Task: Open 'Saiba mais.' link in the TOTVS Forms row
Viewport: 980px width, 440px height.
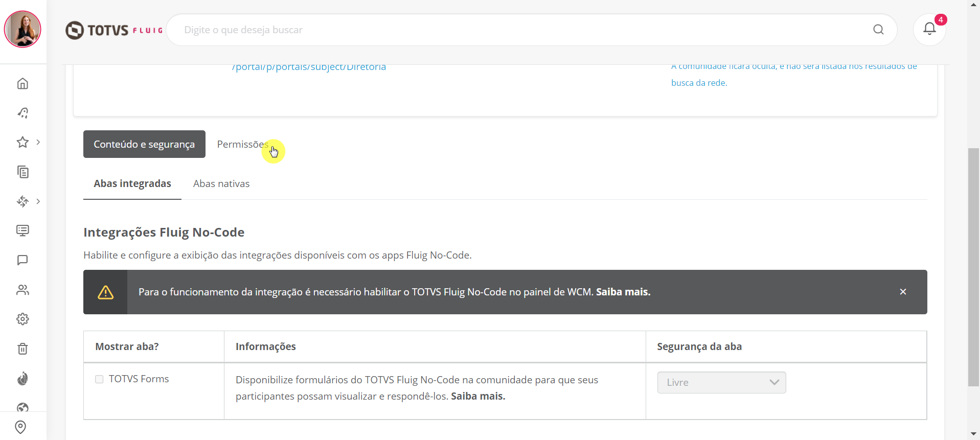Action: click(x=478, y=396)
